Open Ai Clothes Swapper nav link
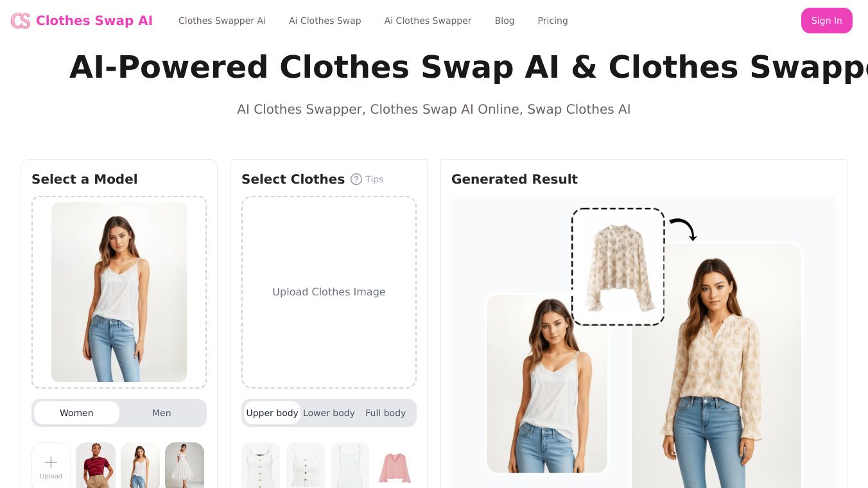Image resolution: width=868 pixels, height=488 pixels. pyautogui.click(x=428, y=21)
